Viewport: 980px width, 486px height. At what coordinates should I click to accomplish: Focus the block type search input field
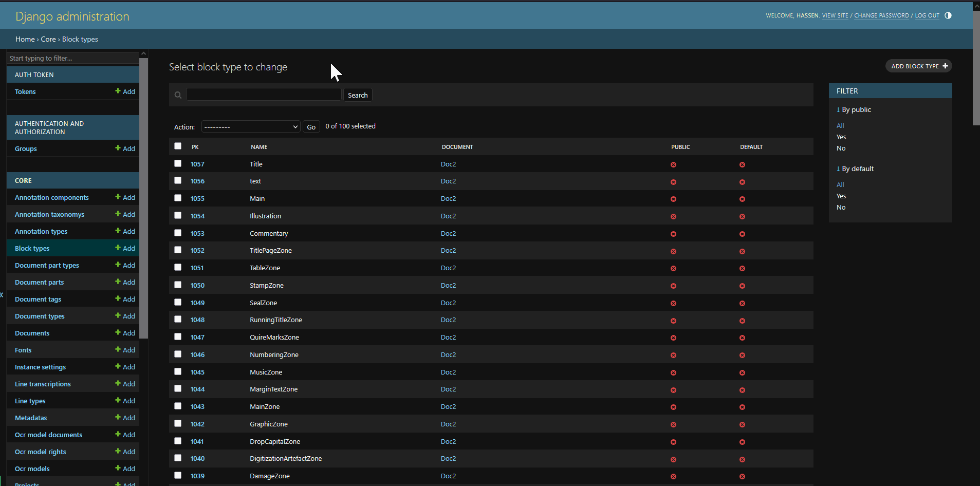tap(264, 95)
